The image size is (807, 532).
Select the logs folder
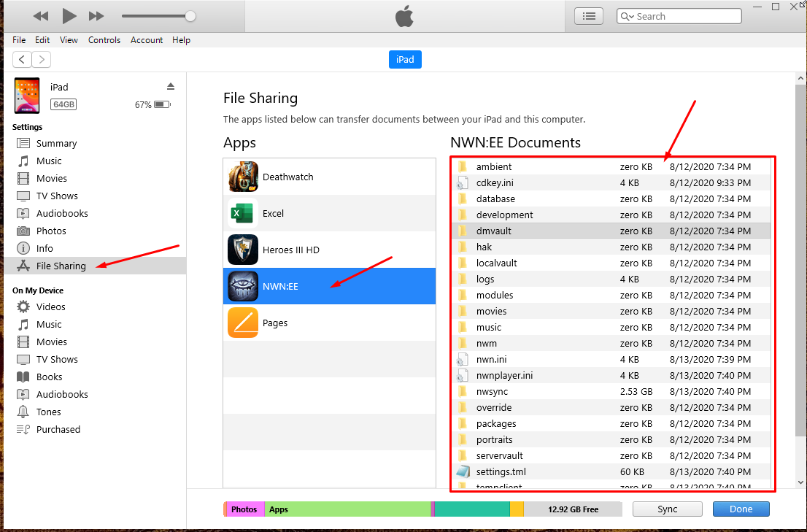coord(611,279)
